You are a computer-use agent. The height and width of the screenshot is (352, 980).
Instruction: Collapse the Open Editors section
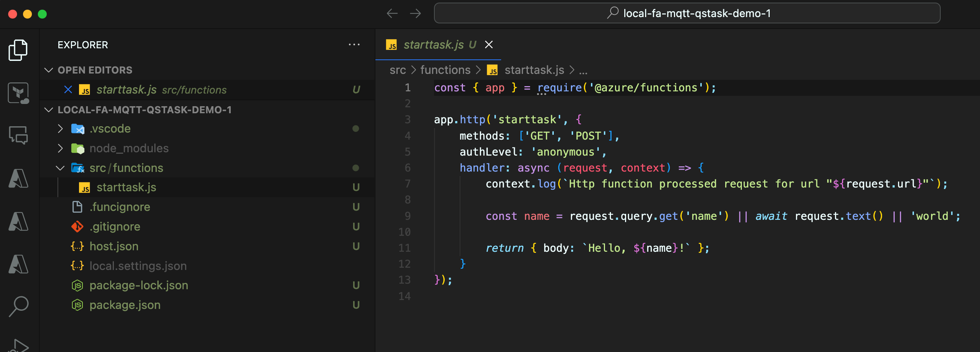(49, 70)
